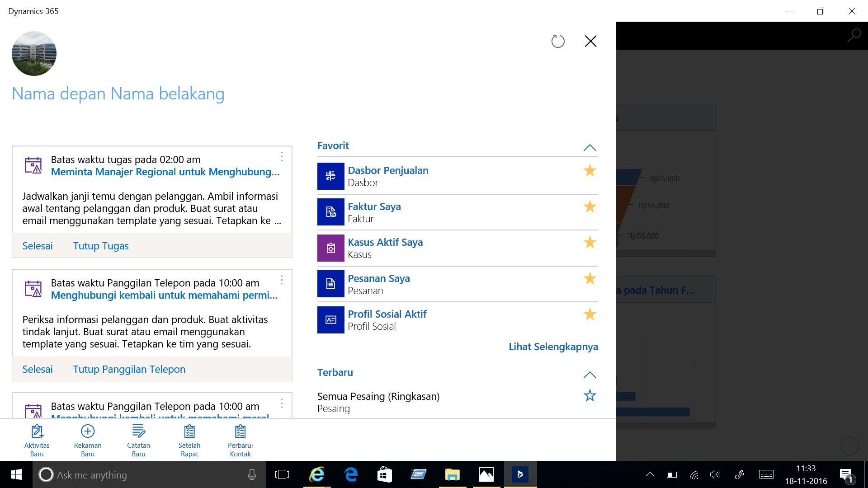Collapse the Terbaru section chevron
868x488 pixels.
click(590, 375)
